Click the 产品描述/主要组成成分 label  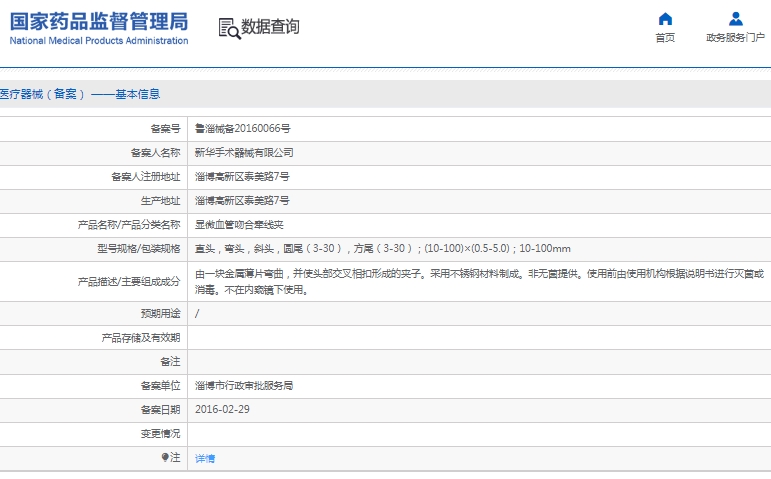[x=129, y=281]
